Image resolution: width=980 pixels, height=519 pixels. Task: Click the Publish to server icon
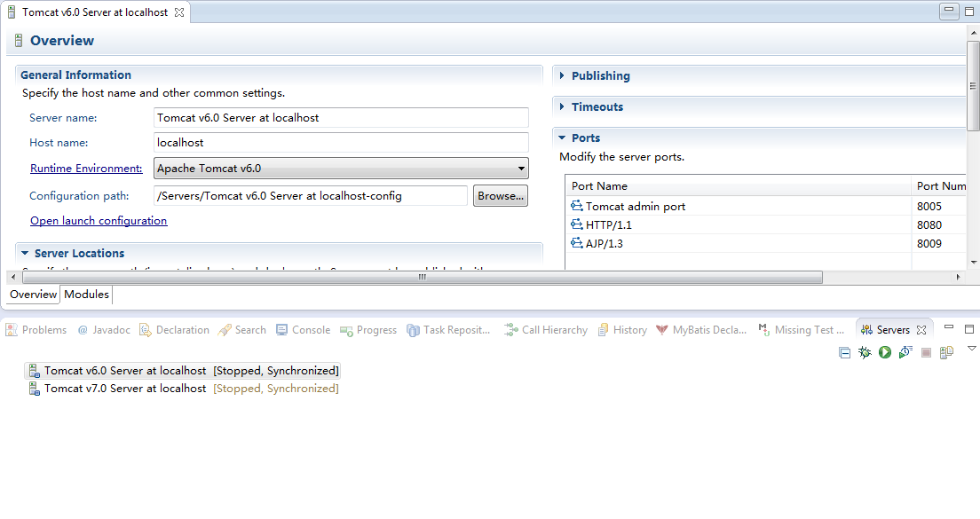(x=946, y=352)
